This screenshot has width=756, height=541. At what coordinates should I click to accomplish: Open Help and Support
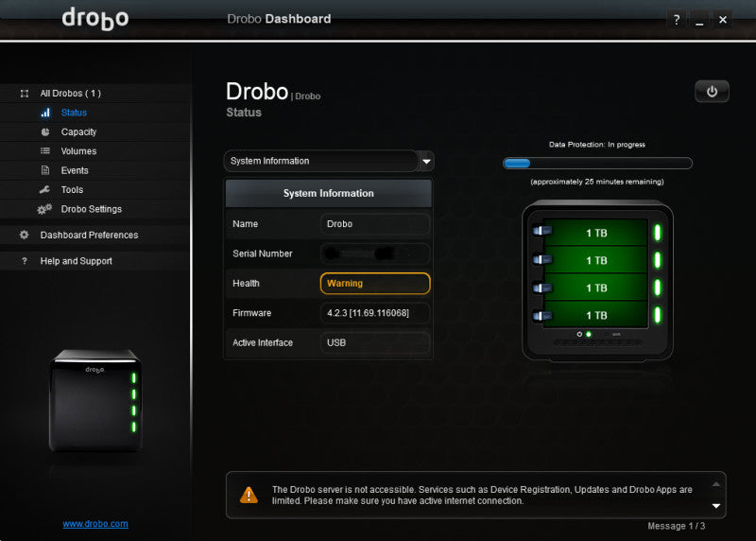(x=77, y=261)
